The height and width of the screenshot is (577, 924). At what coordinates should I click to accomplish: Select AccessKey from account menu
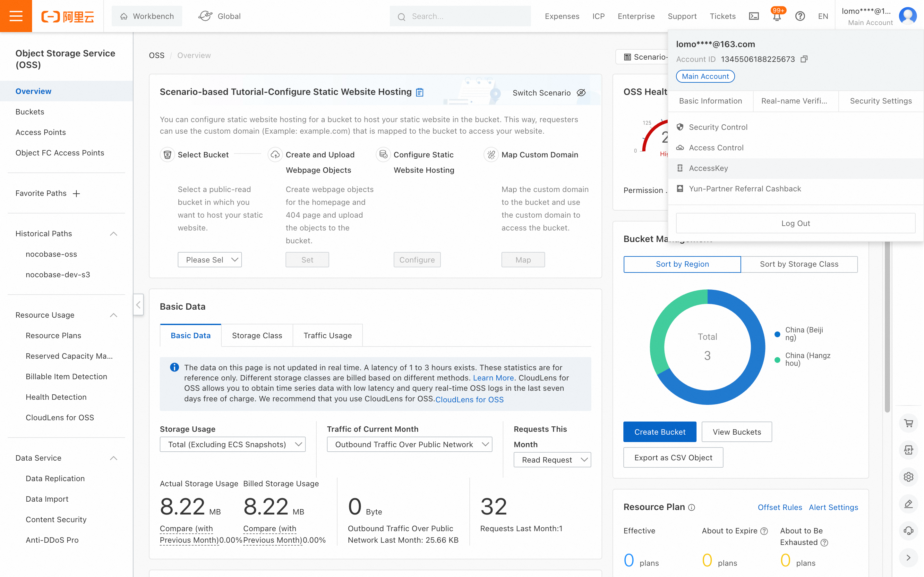[x=708, y=168]
